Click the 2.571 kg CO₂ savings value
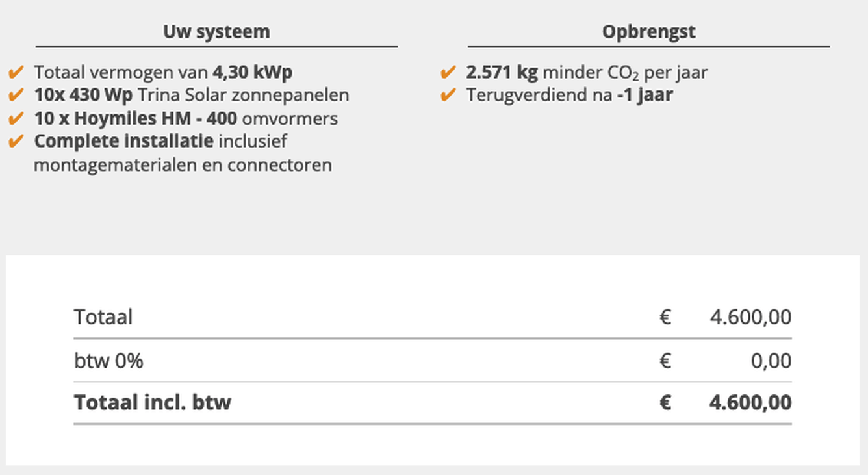 tap(502, 72)
